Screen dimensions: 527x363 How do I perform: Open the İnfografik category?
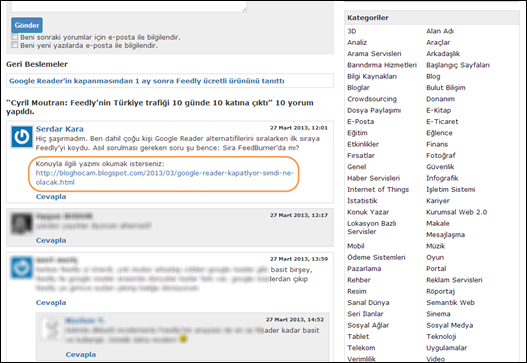(442, 178)
